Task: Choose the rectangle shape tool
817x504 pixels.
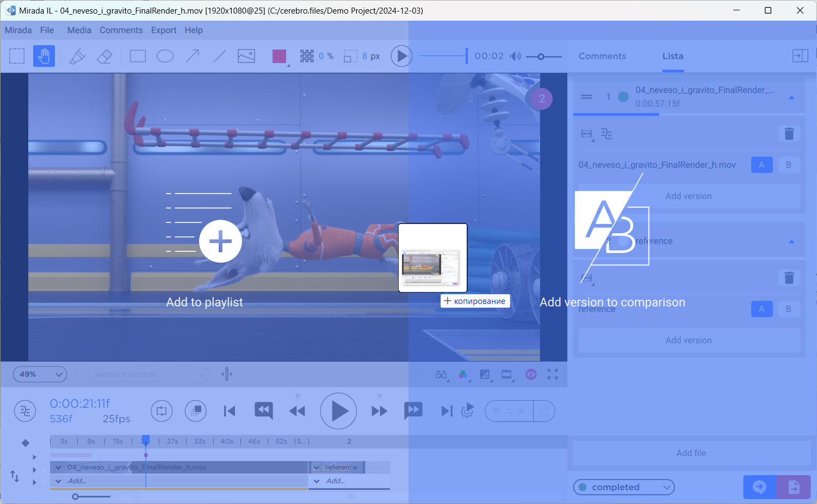Action: tap(138, 56)
